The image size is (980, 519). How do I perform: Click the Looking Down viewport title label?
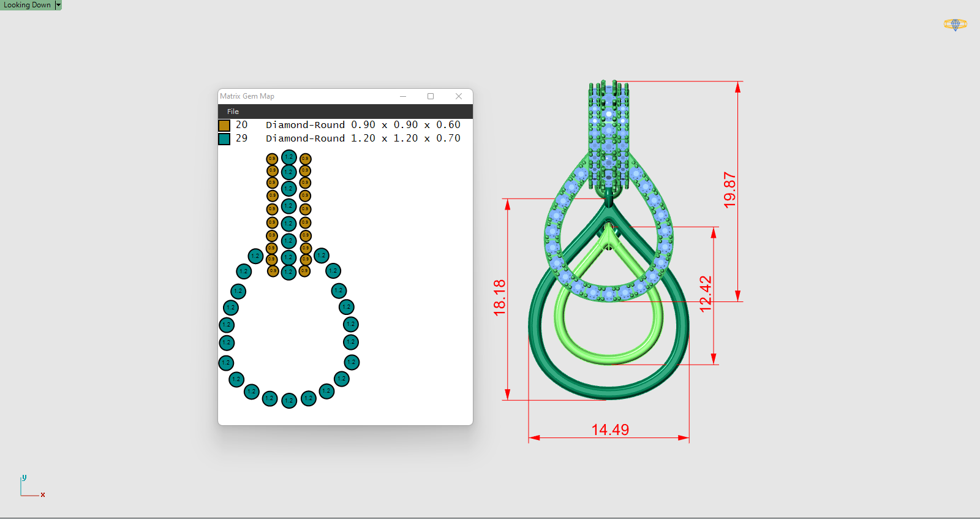(27, 5)
